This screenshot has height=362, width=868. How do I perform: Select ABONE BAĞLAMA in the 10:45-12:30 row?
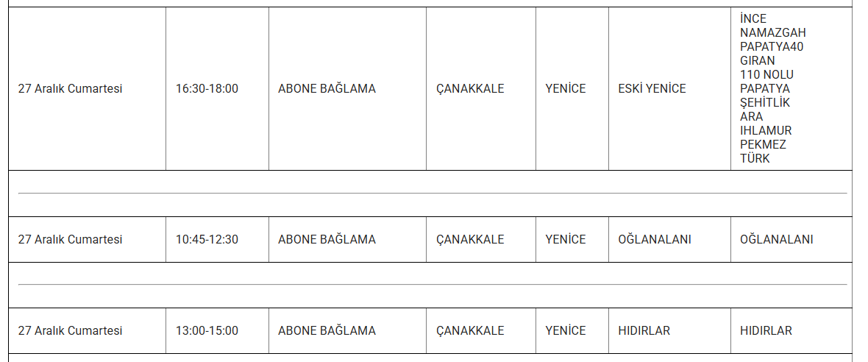(x=327, y=240)
